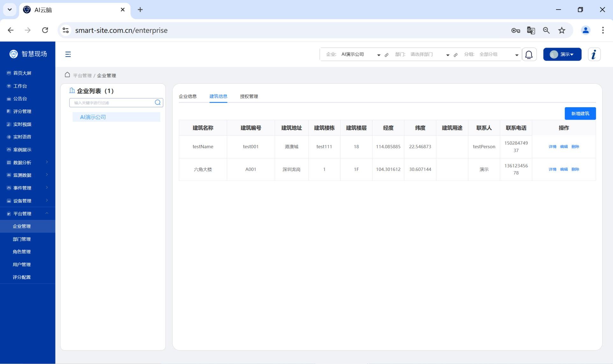Click the 深圳龙岗 address cell

click(x=292, y=169)
